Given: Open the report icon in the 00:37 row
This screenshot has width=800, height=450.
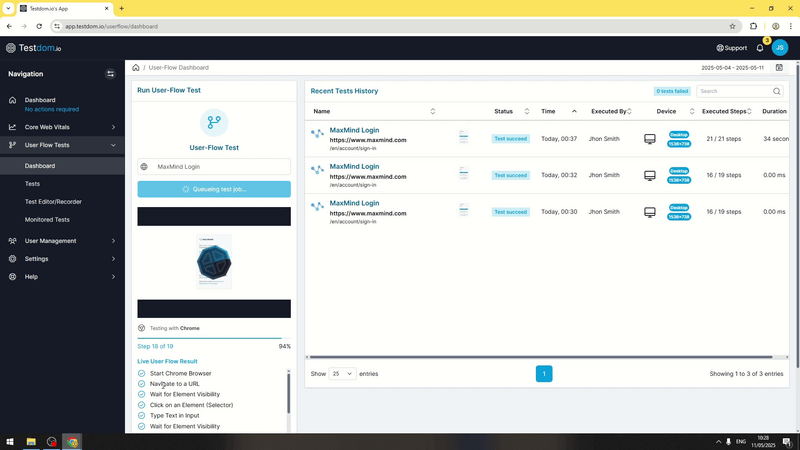Looking at the screenshot, I should point(463,137).
